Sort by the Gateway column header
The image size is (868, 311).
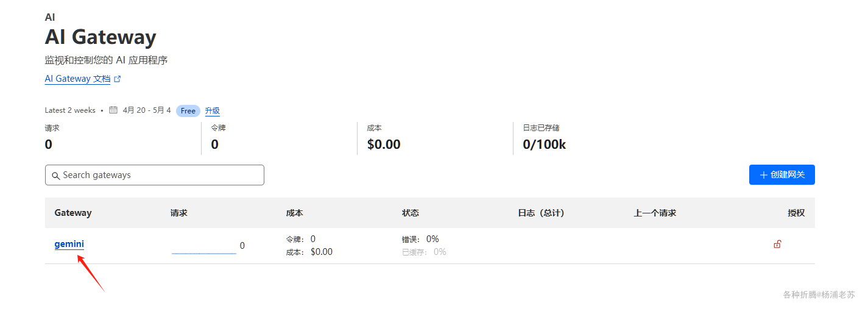coord(73,213)
